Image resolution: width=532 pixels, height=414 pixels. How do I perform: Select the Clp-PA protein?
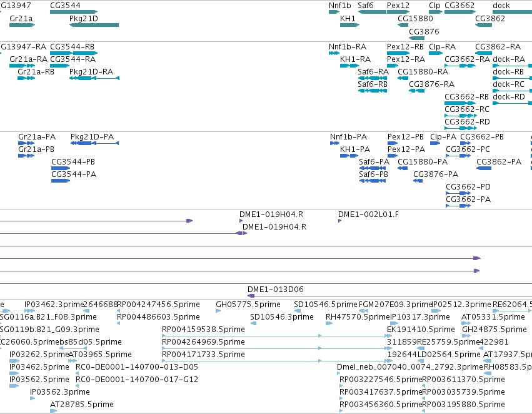(435, 143)
